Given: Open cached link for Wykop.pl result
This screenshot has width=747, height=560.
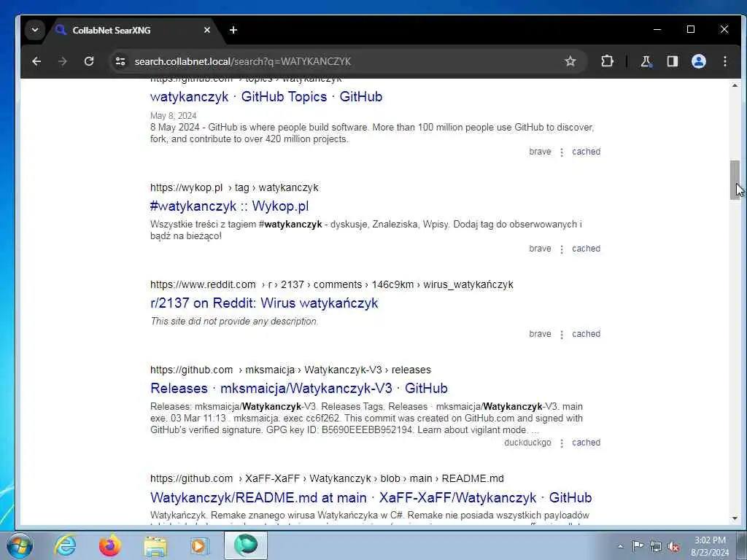Looking at the screenshot, I should (586, 249).
